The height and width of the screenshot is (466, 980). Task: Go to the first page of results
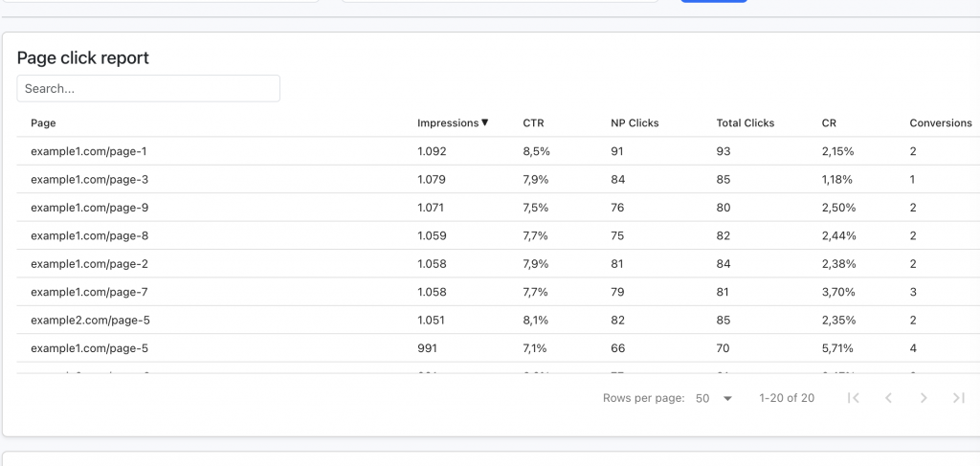[x=854, y=398]
